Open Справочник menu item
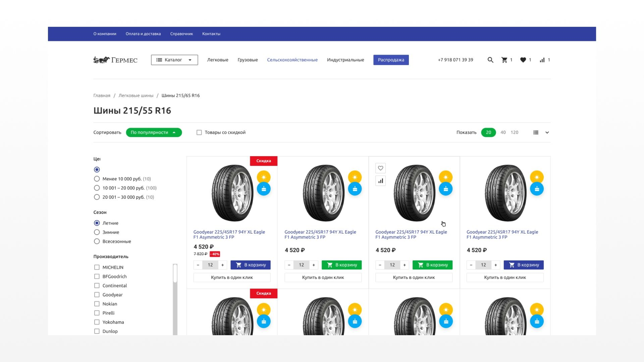 [x=181, y=34]
